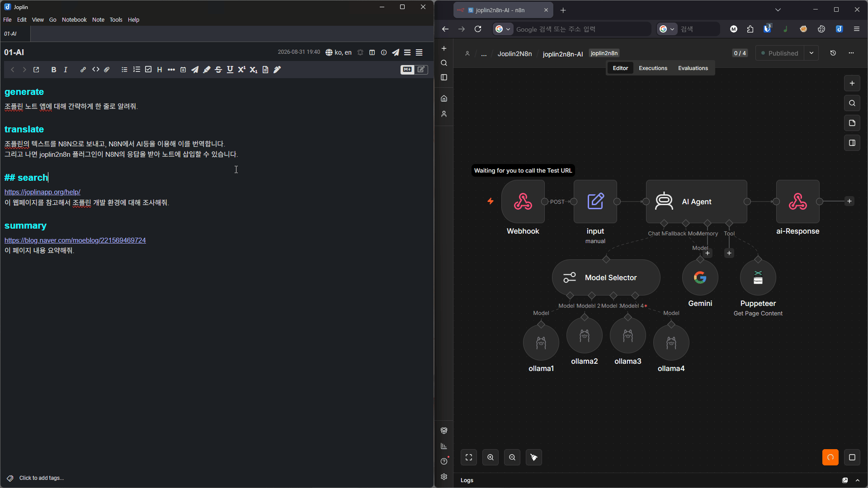Reload the browser page

click(478, 29)
